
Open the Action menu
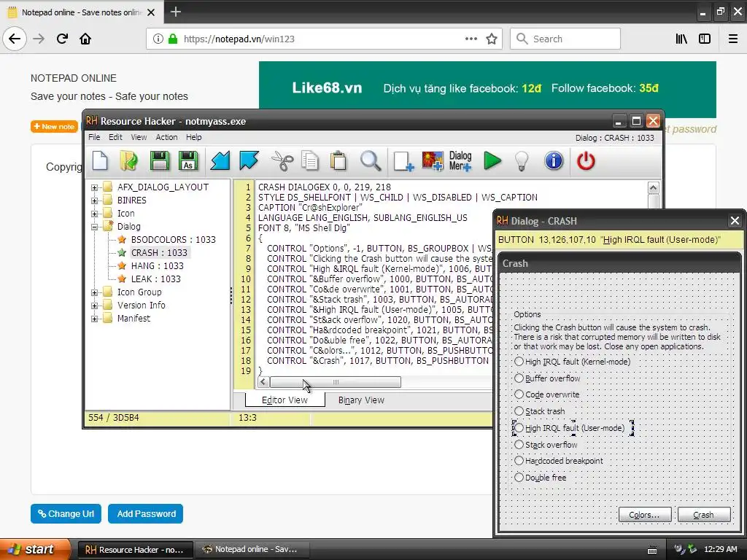click(x=166, y=137)
